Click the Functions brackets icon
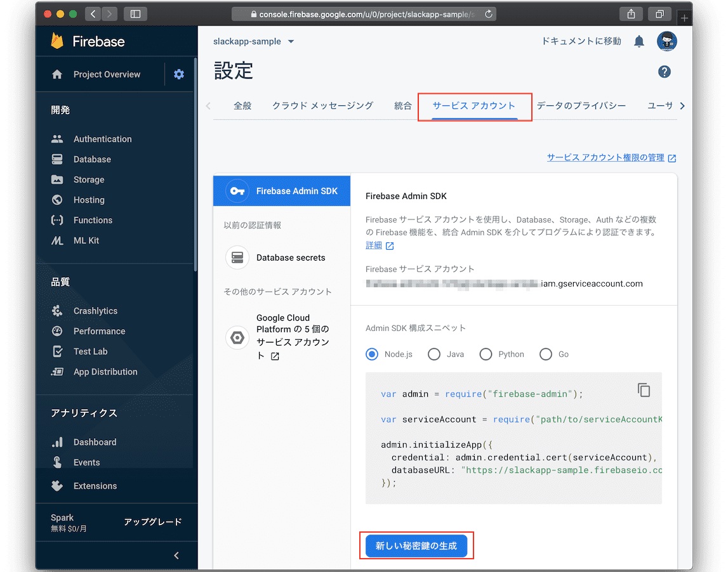The width and height of the screenshot is (728, 572). click(57, 220)
